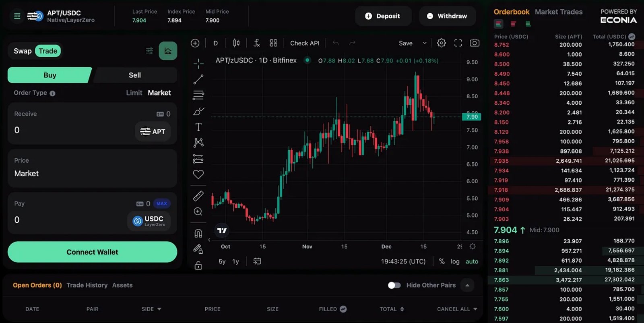The height and width of the screenshot is (323, 644).
Task: Select the forecasting position tool
Action: (198, 159)
